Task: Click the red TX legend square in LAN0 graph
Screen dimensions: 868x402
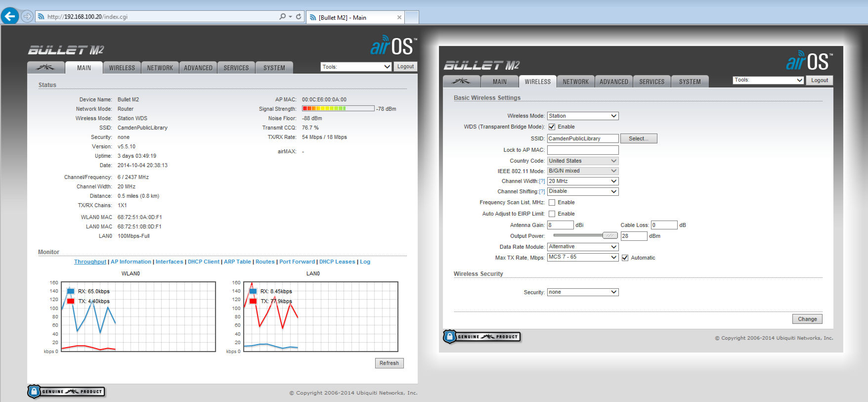Action: point(253,301)
